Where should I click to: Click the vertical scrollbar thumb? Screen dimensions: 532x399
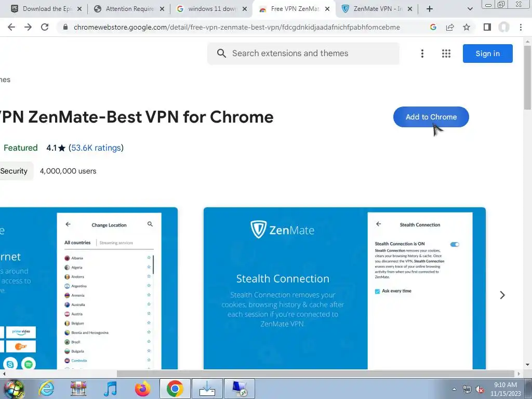pyautogui.click(x=527, y=77)
